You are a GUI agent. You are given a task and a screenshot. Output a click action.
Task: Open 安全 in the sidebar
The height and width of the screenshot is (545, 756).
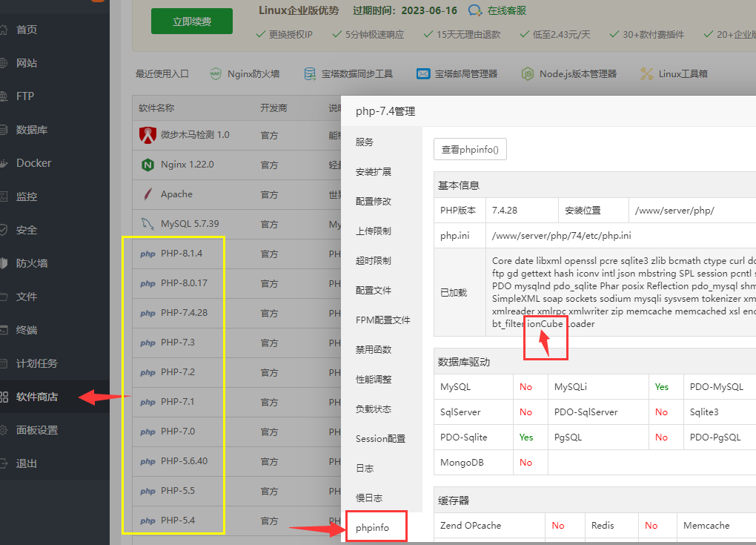(27, 230)
